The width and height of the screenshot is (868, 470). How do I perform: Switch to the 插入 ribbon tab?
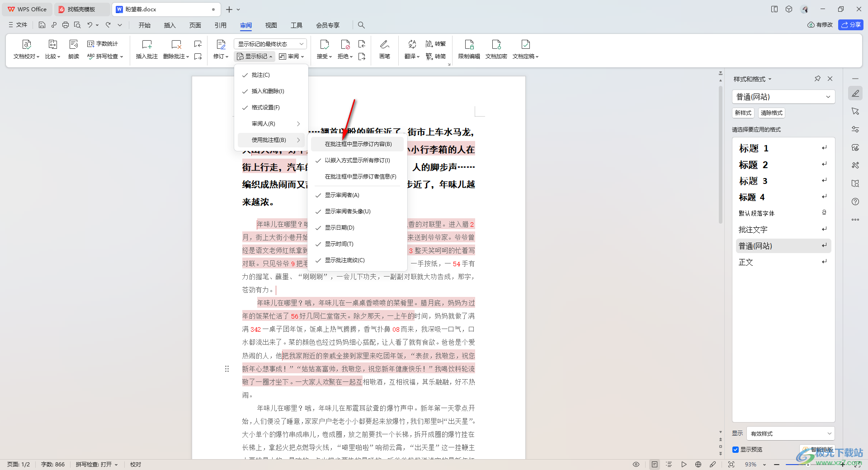pos(170,25)
